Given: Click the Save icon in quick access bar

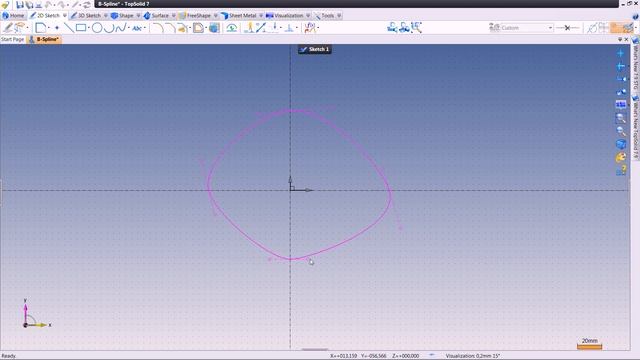Looking at the screenshot, I should tap(20, 5).
